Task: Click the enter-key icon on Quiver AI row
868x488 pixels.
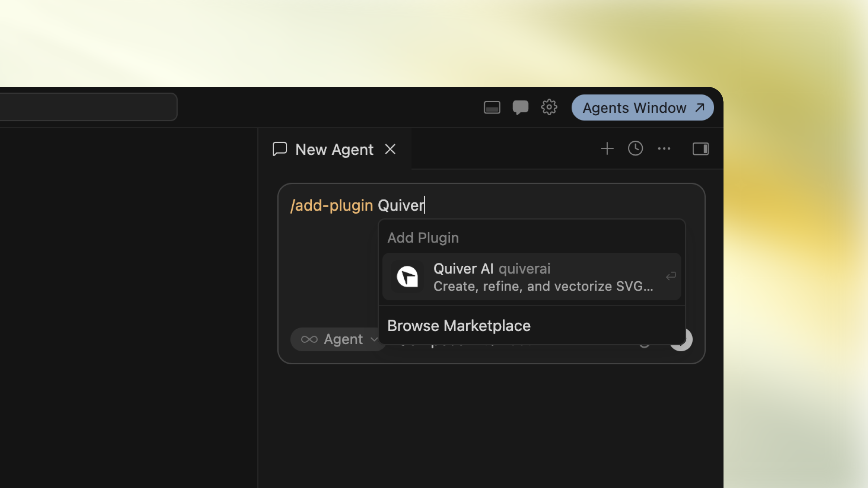Action: 671,277
